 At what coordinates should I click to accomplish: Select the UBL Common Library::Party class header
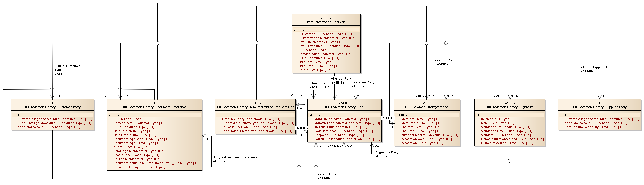pos(345,107)
